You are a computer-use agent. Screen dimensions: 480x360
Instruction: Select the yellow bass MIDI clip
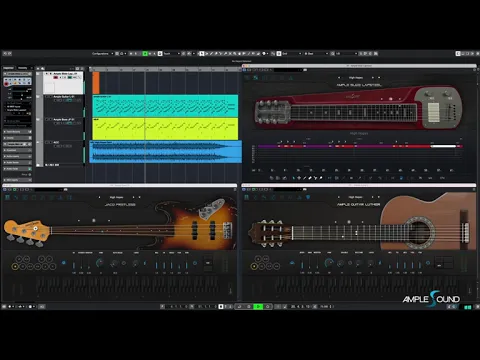point(165,128)
